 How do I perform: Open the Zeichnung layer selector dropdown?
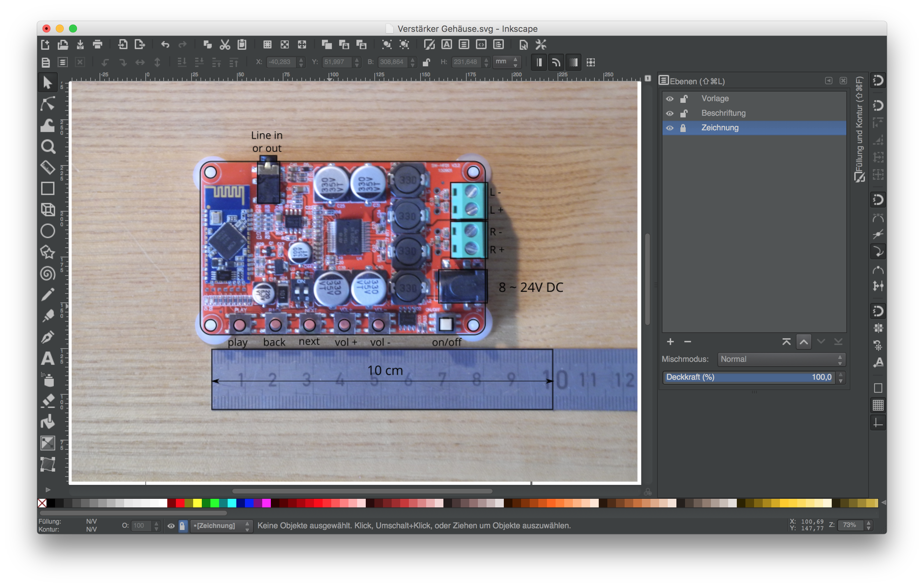click(221, 526)
